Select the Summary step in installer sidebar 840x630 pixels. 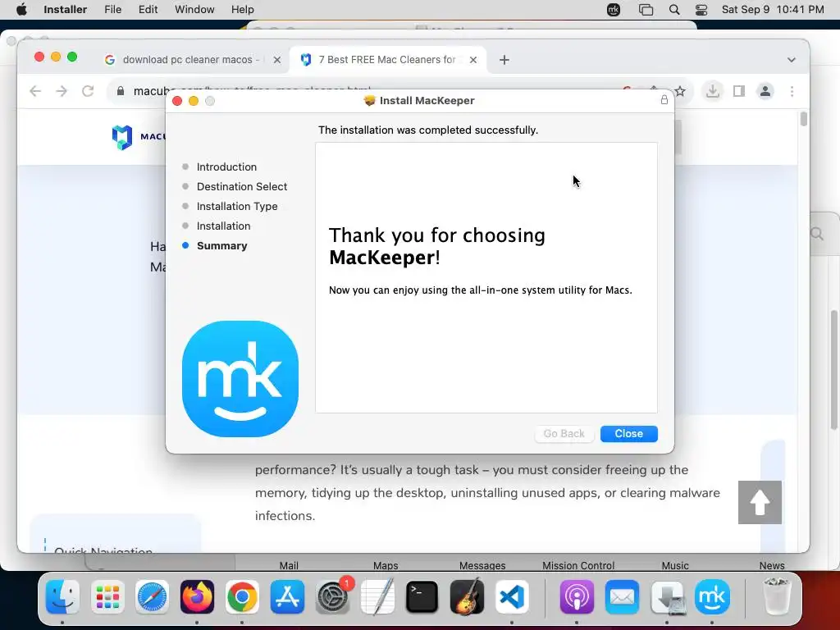pyautogui.click(x=221, y=245)
